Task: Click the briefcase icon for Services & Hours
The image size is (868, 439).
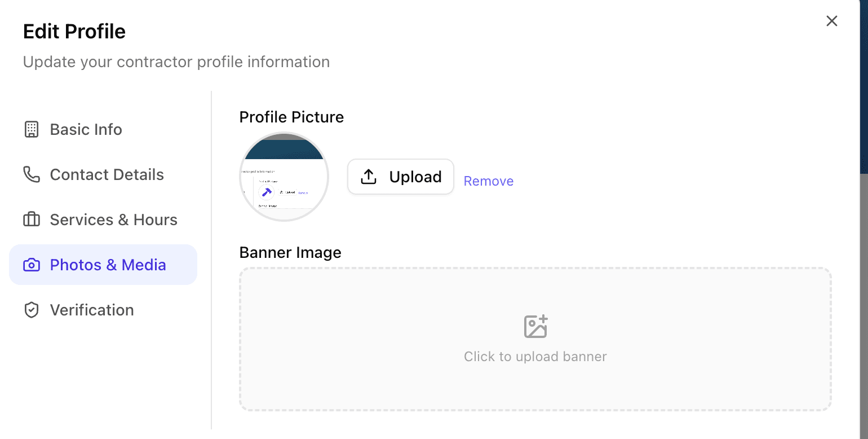Action: tap(32, 219)
